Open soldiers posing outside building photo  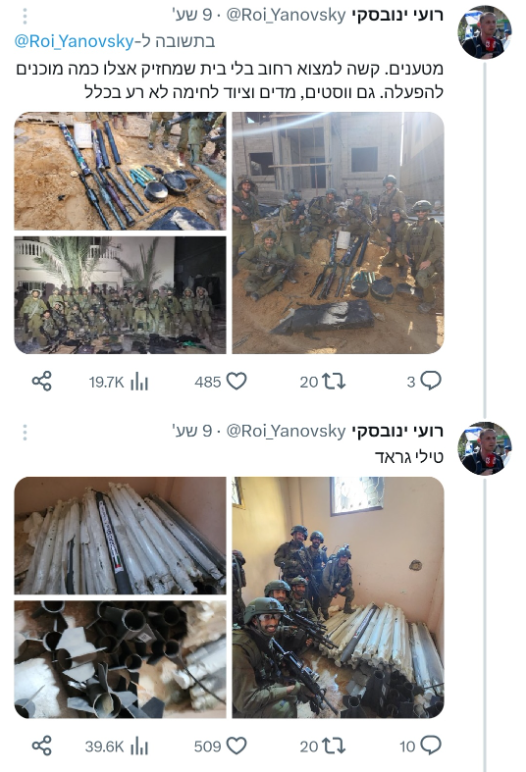[x=338, y=232]
